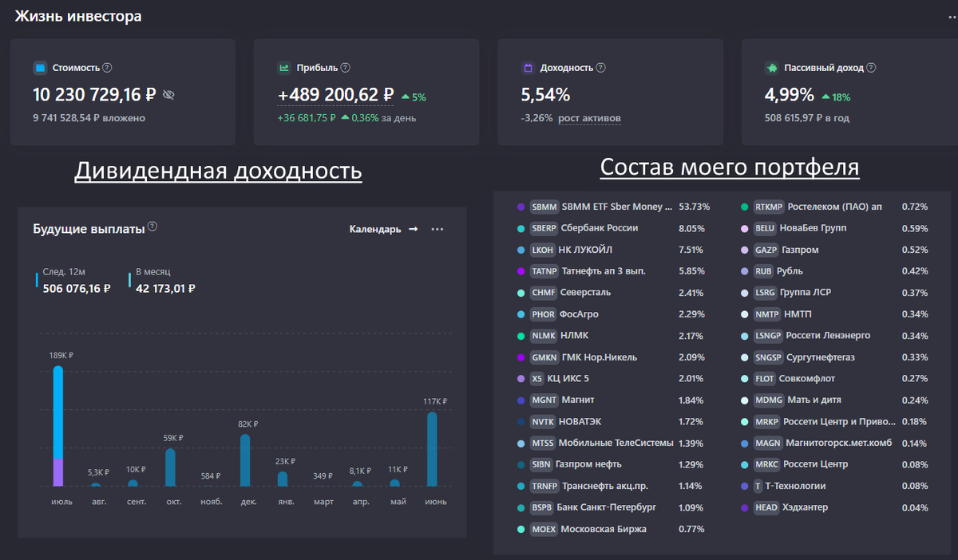Select the HEAD ticker badge

click(766, 507)
